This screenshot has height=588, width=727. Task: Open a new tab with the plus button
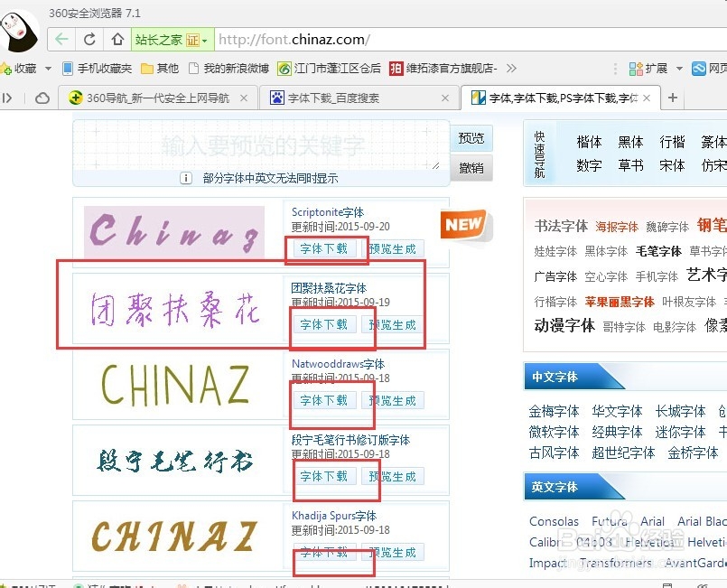coord(673,98)
